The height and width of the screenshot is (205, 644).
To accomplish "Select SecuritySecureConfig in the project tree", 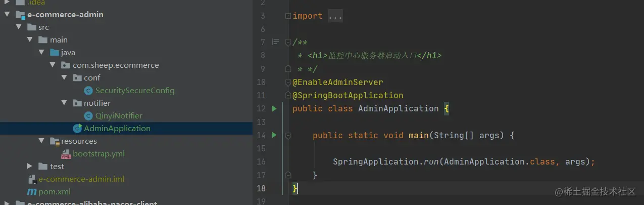I will (x=135, y=91).
